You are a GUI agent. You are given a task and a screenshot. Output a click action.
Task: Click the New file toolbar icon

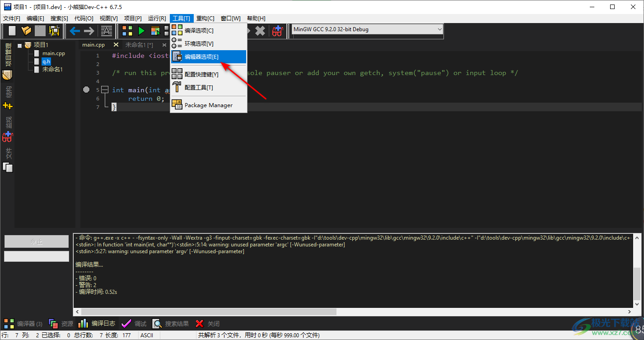point(12,31)
